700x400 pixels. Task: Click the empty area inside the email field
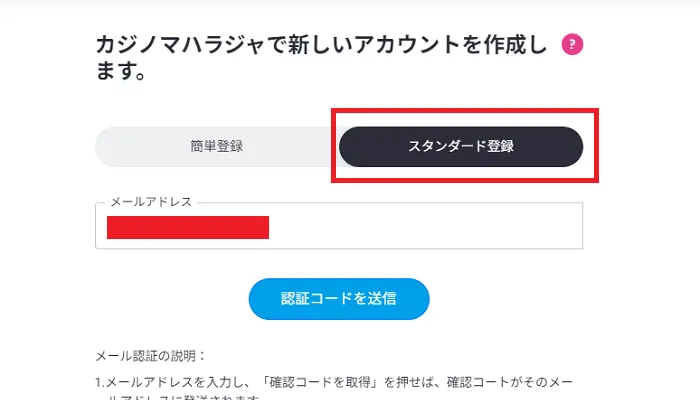(x=420, y=227)
